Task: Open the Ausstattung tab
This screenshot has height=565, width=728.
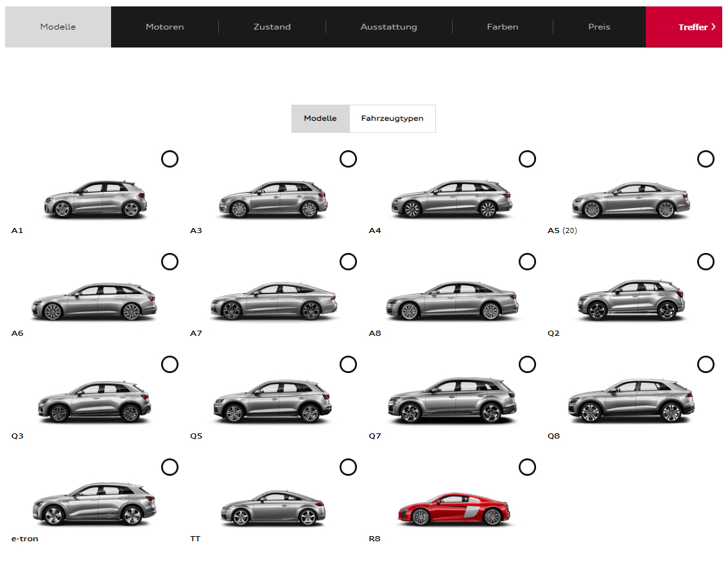Action: pos(389,27)
